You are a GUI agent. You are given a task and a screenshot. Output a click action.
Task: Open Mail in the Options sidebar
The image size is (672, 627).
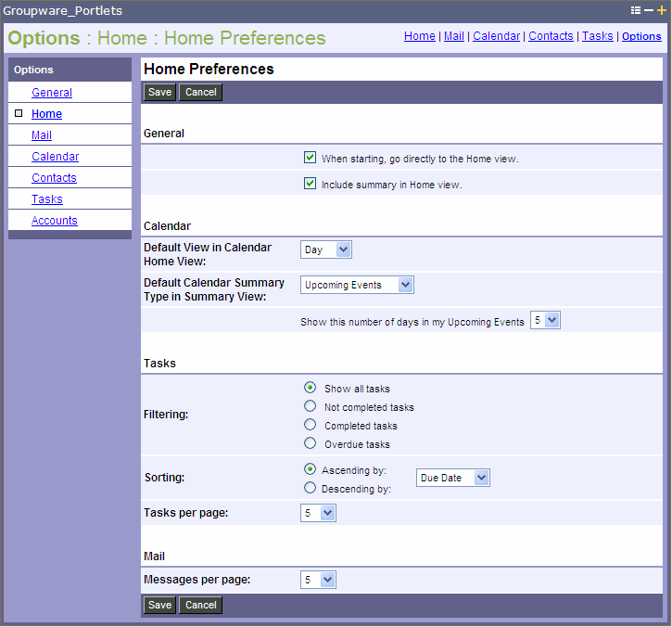click(x=42, y=135)
